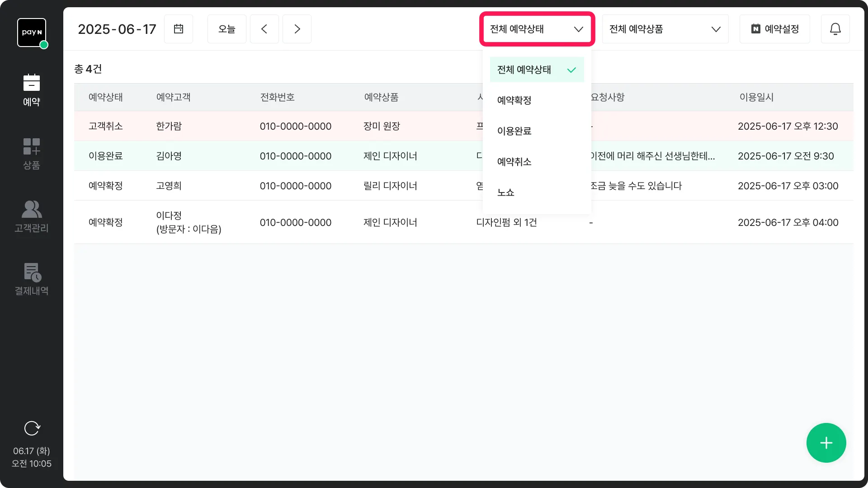The image size is (868, 488).
Task: Select the 예약확정 filter option
Action: 514,100
